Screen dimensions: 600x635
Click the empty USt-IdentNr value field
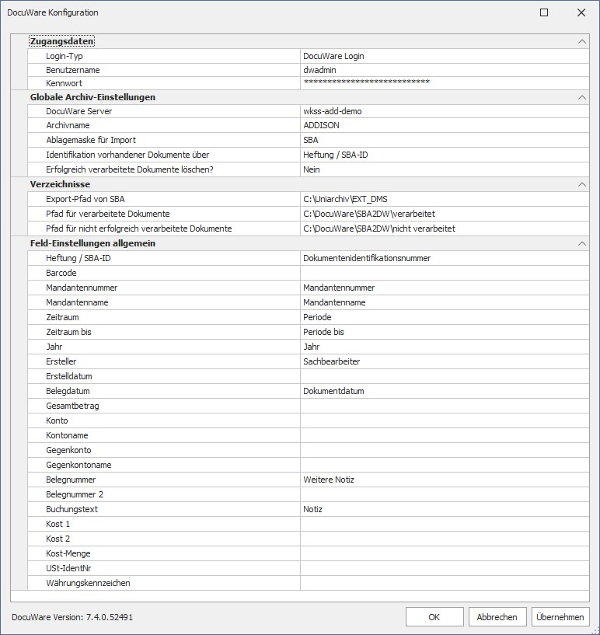point(445,568)
